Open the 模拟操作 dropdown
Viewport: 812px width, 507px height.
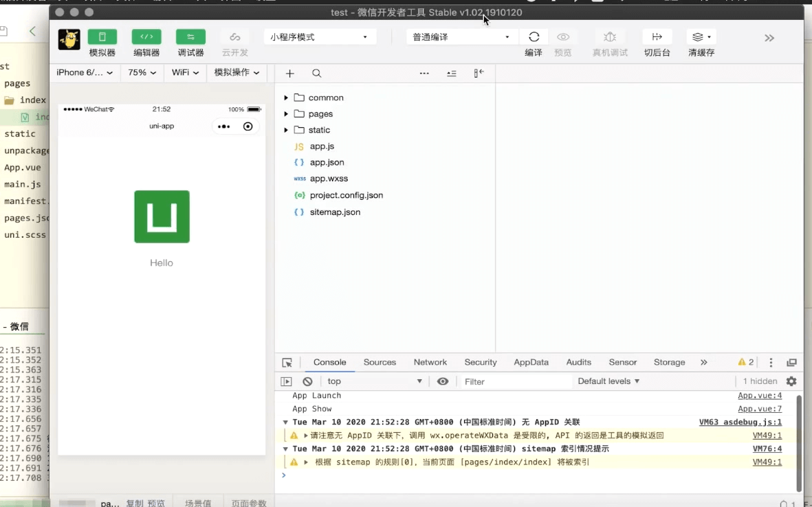pyautogui.click(x=237, y=72)
